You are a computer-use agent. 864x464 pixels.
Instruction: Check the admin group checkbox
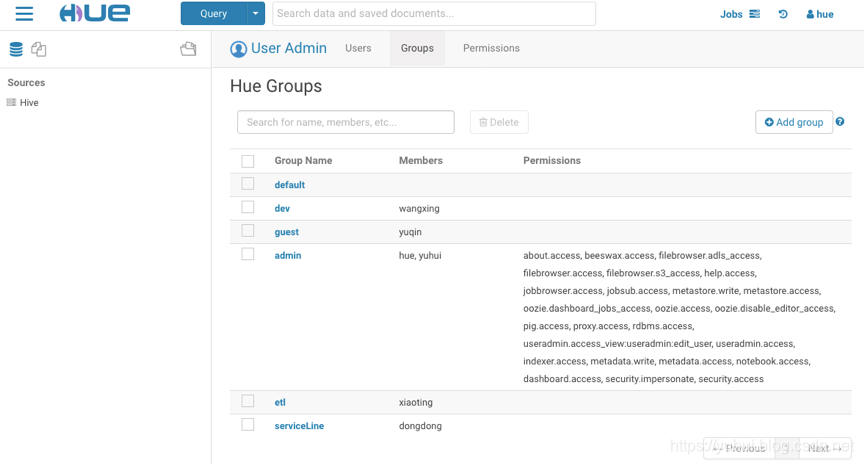pos(248,254)
